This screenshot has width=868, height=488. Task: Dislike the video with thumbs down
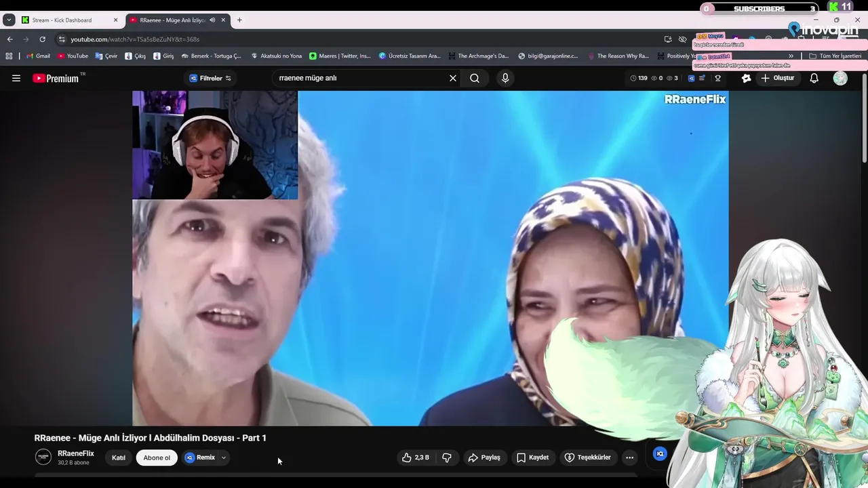(x=447, y=457)
